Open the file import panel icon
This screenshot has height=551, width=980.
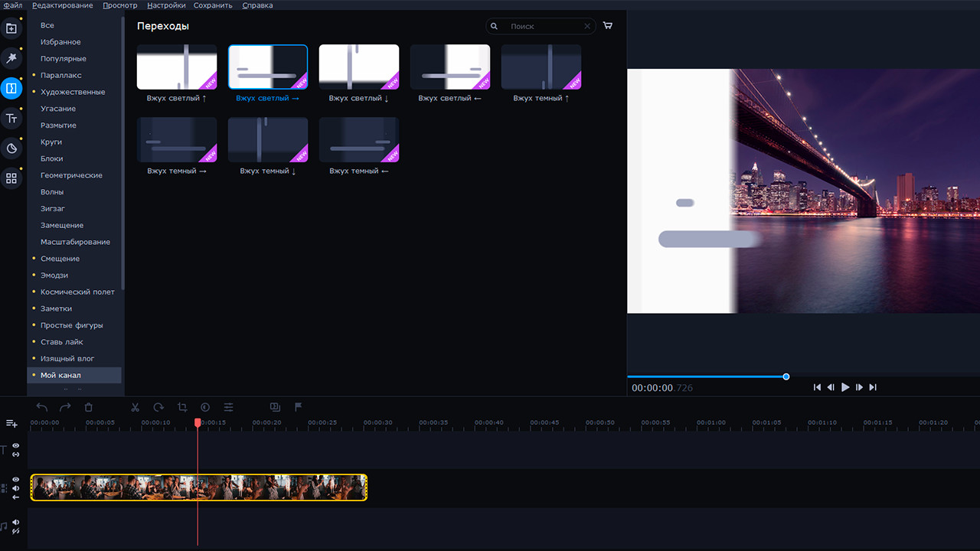pos(11,28)
